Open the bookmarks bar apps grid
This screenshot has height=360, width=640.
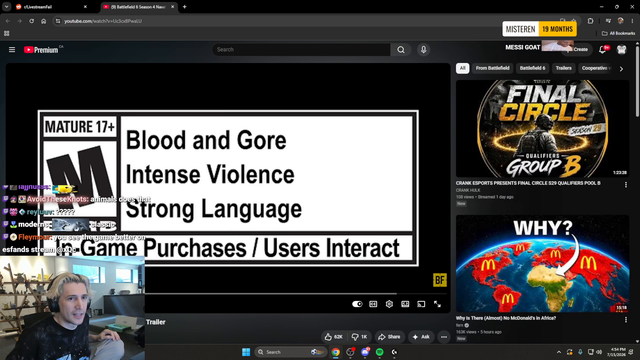pos(7,33)
